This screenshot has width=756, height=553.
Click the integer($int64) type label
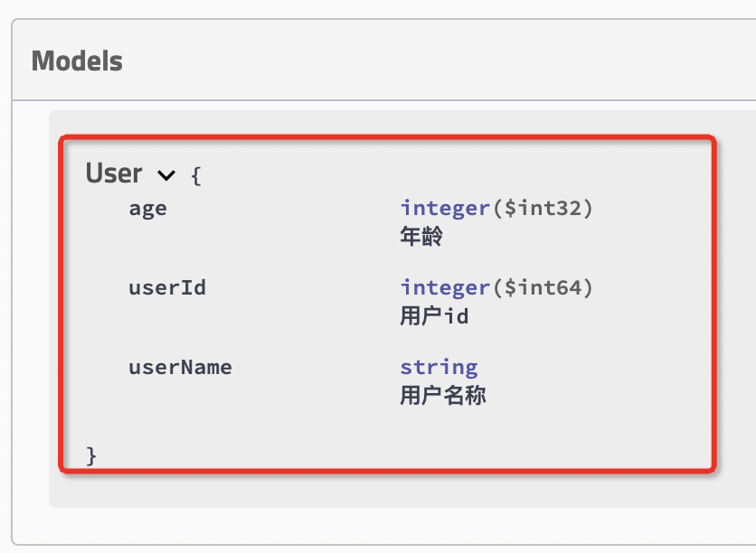[496, 288]
